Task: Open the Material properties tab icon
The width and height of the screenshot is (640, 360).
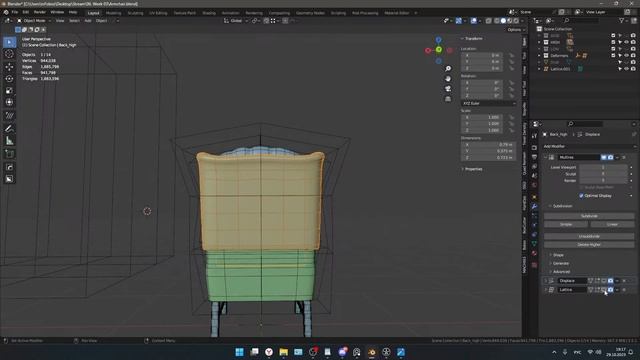Action: (x=534, y=253)
